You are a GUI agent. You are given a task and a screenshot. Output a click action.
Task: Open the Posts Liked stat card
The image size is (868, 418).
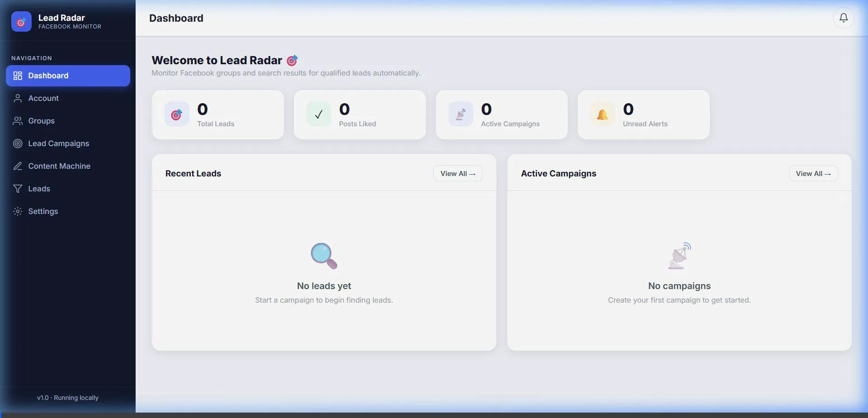(360, 115)
